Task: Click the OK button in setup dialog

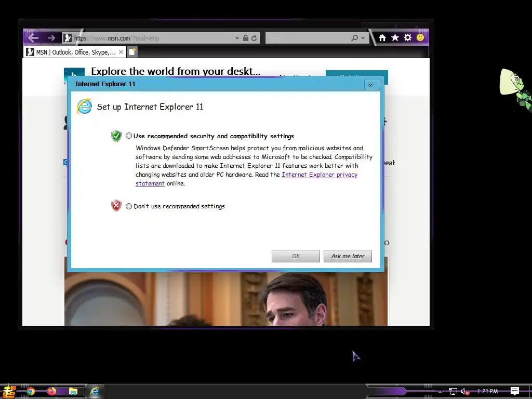Action: click(296, 256)
